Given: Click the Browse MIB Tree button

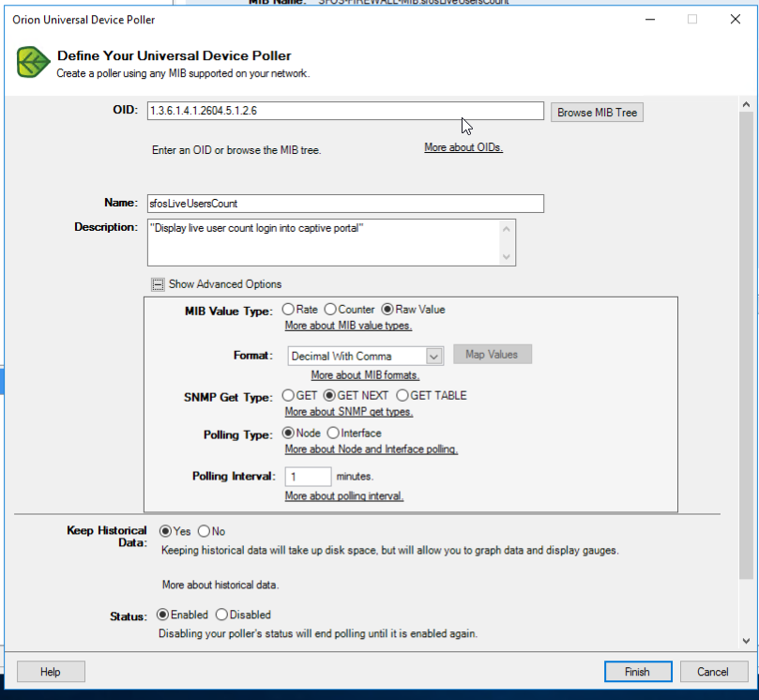Looking at the screenshot, I should (x=597, y=113).
